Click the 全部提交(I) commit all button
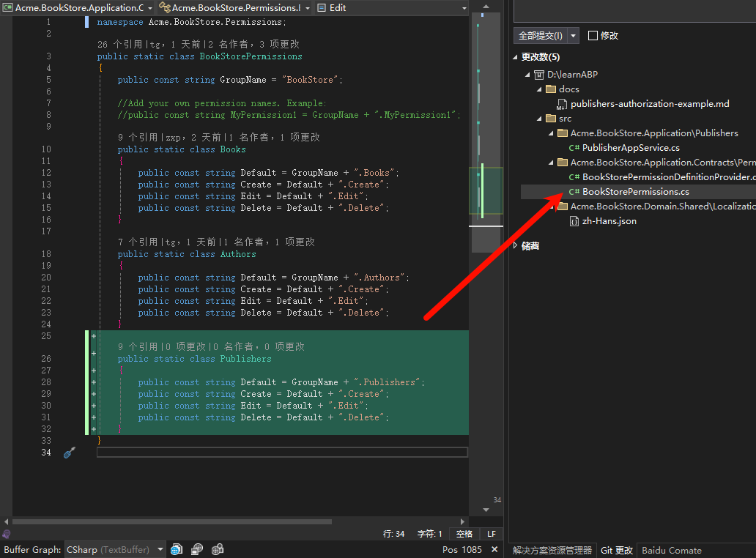The height and width of the screenshot is (558, 756). coord(541,36)
